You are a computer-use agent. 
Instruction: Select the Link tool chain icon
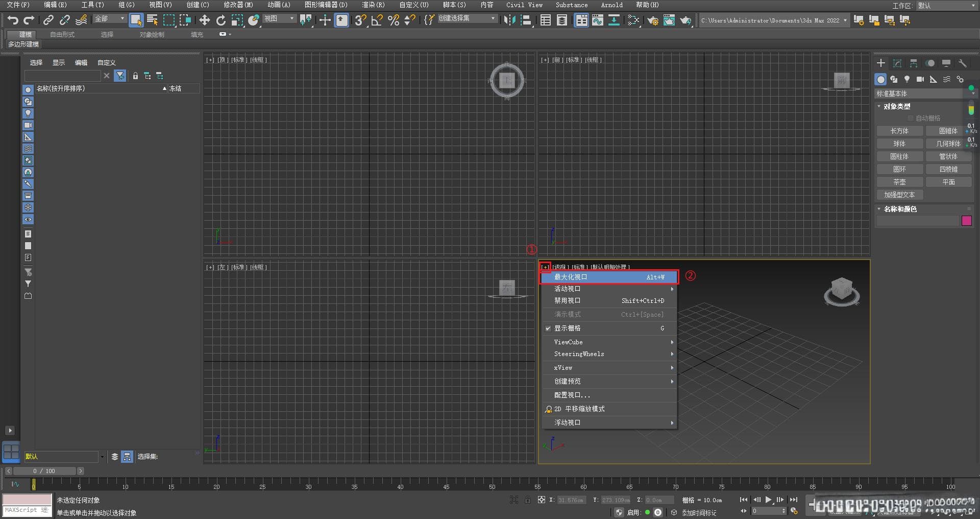(48, 20)
